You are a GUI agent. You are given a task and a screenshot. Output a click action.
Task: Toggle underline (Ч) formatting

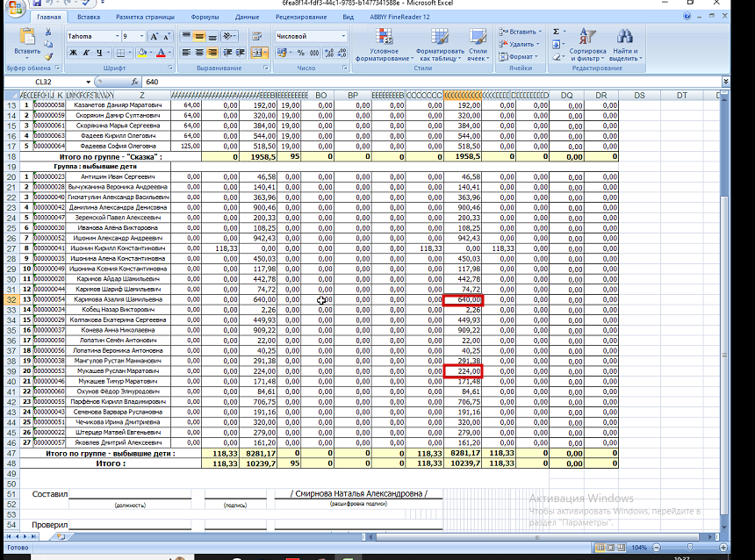coord(98,53)
